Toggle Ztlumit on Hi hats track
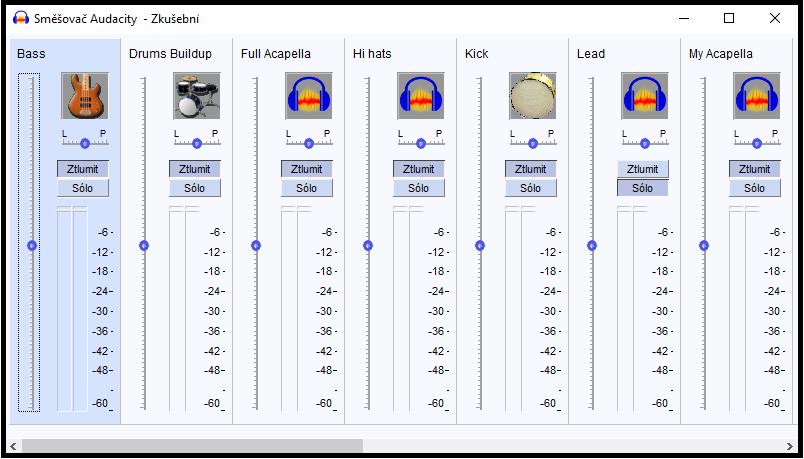The width and height of the screenshot is (804, 459). click(x=419, y=169)
